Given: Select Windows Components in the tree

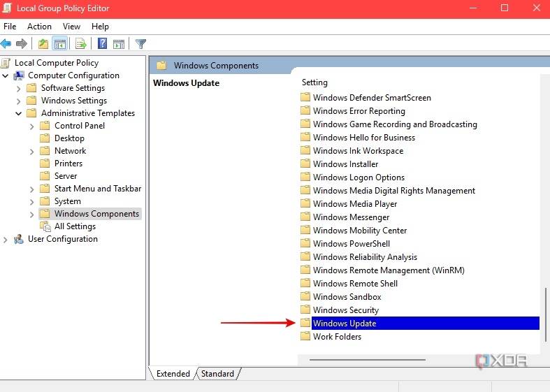Looking at the screenshot, I should pos(96,214).
